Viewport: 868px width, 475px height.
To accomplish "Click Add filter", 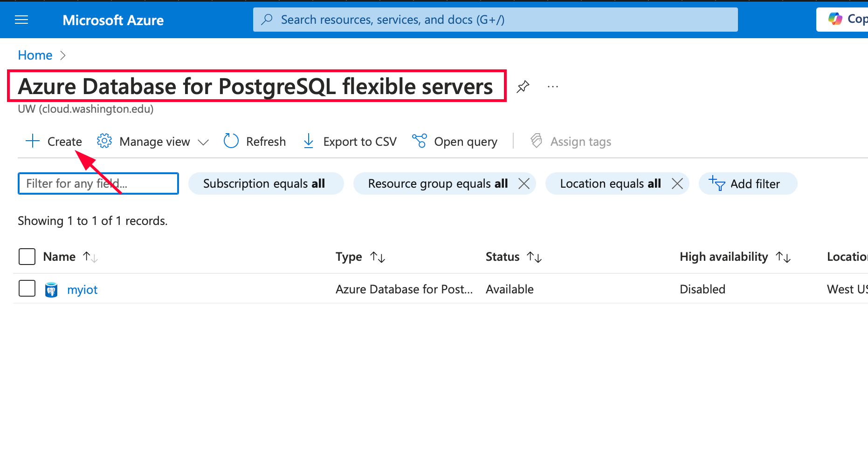I will point(748,183).
